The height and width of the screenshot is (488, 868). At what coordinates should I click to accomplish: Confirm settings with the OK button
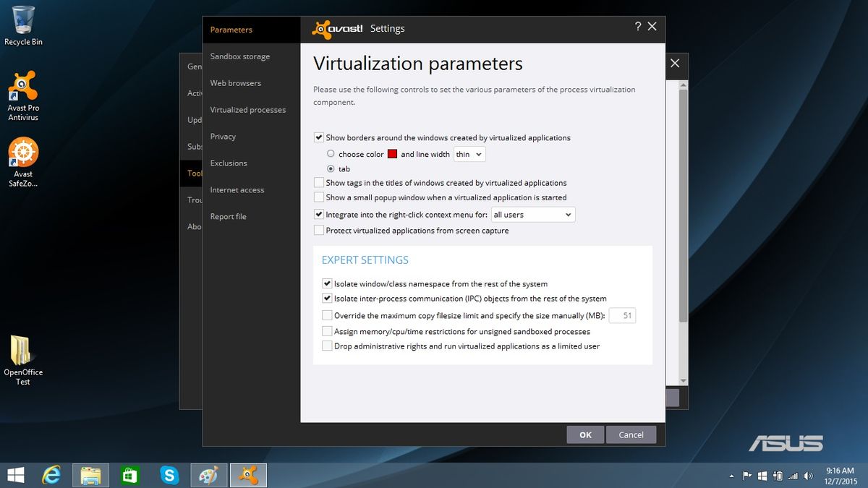pos(586,435)
